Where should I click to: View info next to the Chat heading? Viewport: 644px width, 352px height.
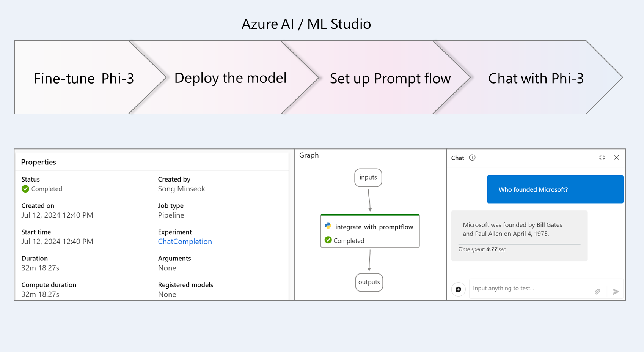point(472,158)
